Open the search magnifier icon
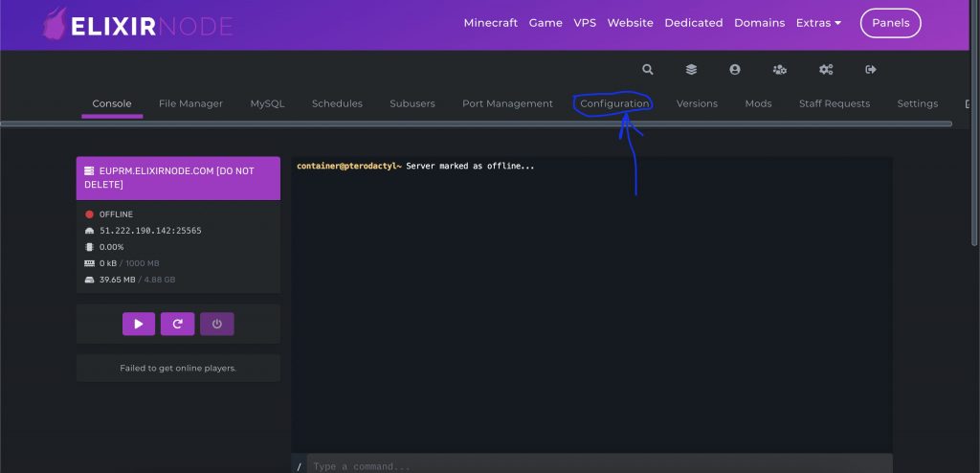 click(648, 70)
